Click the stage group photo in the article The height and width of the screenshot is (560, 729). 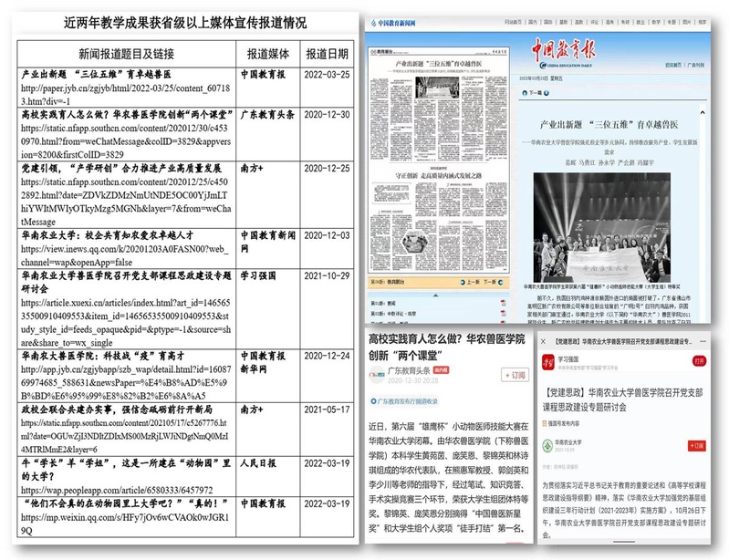[x=601, y=227]
